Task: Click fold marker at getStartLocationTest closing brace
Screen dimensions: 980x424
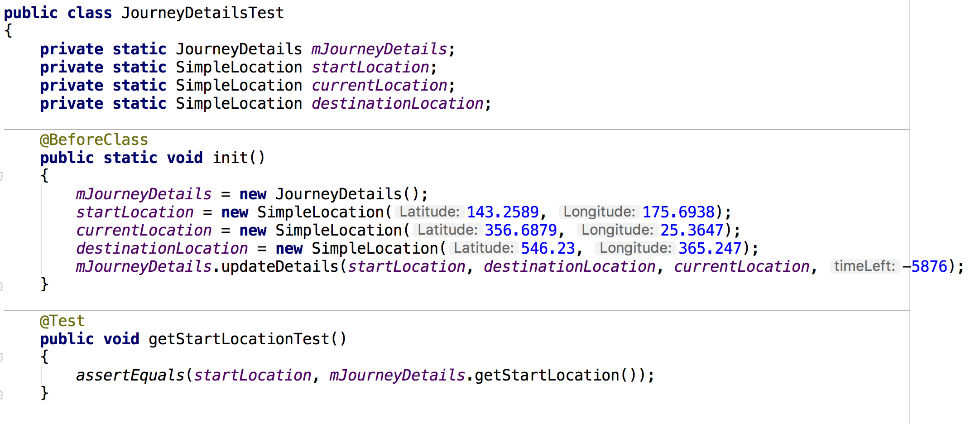Action: point(1,394)
